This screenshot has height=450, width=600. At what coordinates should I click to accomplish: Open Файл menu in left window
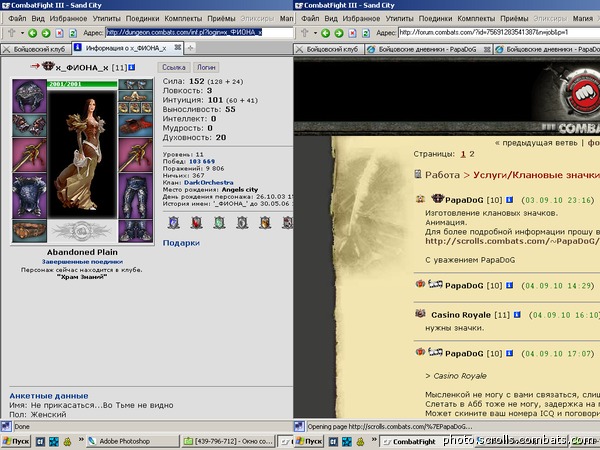(x=17, y=18)
